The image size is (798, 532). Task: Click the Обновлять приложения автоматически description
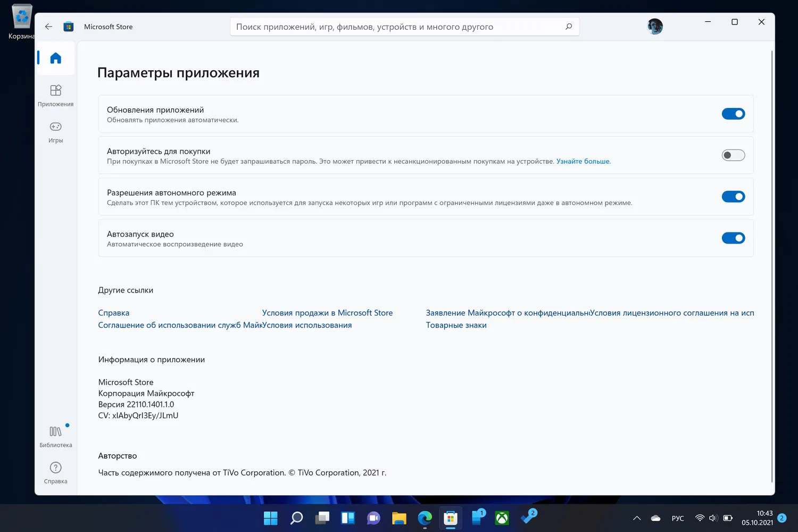pos(173,120)
